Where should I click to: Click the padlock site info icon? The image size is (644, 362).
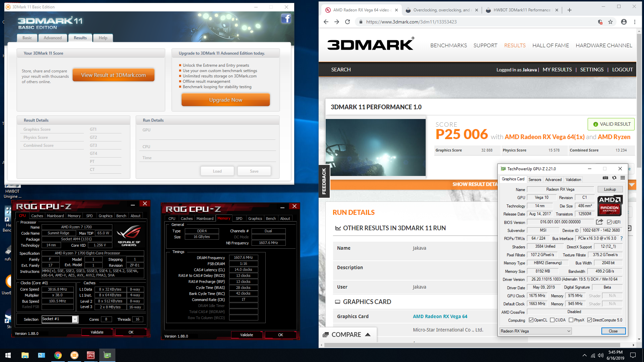tap(361, 22)
